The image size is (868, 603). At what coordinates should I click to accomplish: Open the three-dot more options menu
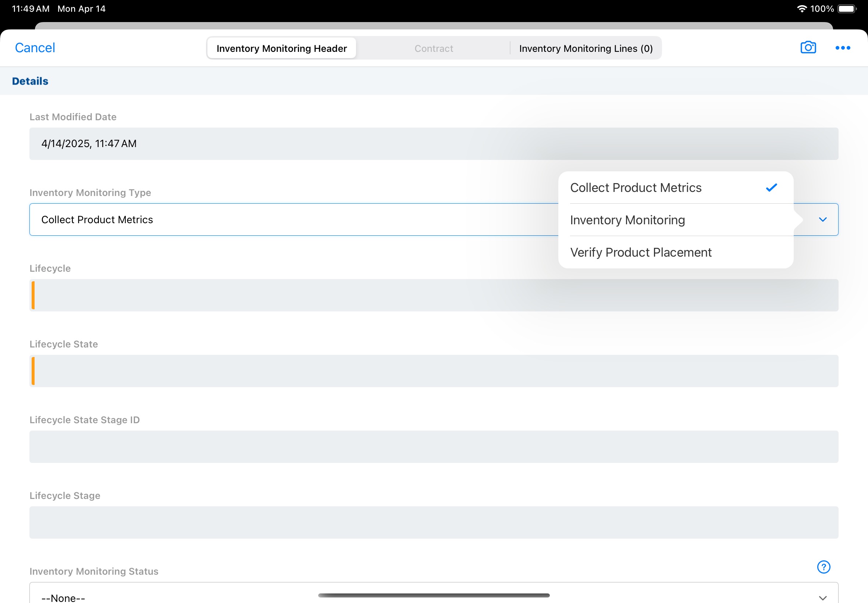842,48
